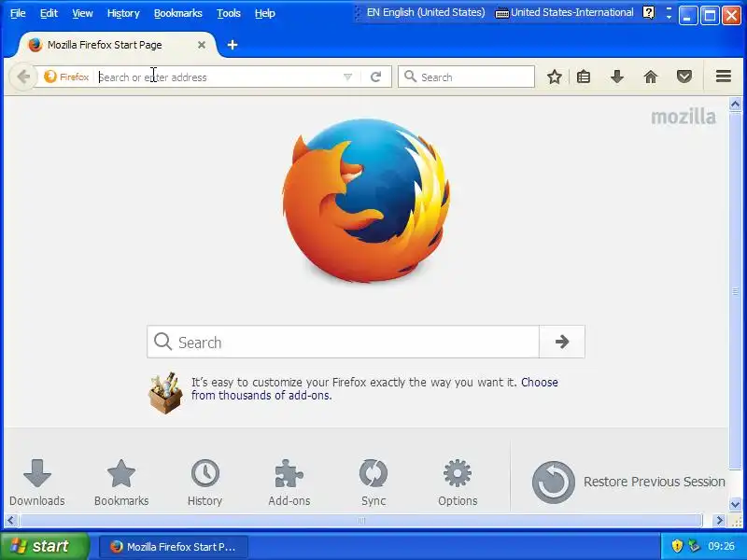Open Downloads from start page launcher
Image resolution: width=747 pixels, height=560 pixels.
point(37,482)
